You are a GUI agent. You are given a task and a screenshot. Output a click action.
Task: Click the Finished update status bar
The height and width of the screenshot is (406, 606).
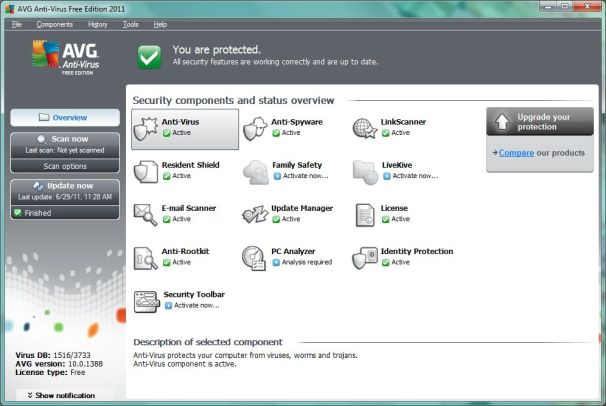[65, 212]
